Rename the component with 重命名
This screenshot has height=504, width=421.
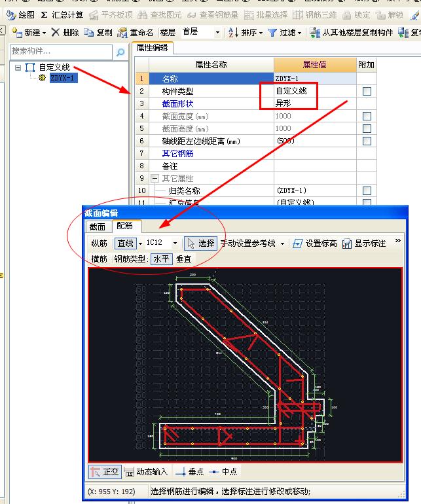(136, 33)
